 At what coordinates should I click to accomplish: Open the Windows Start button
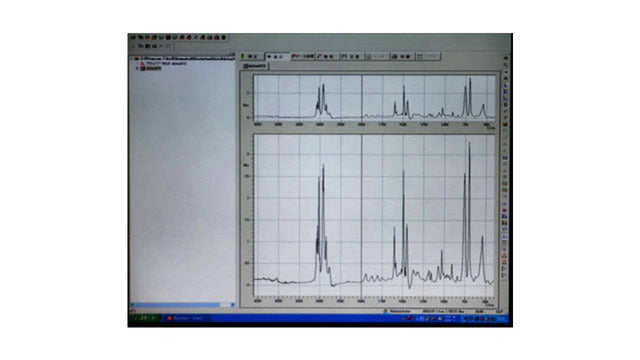(144, 318)
